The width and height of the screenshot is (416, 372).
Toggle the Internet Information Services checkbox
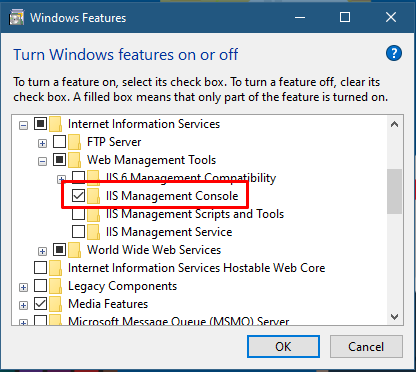tap(40, 124)
